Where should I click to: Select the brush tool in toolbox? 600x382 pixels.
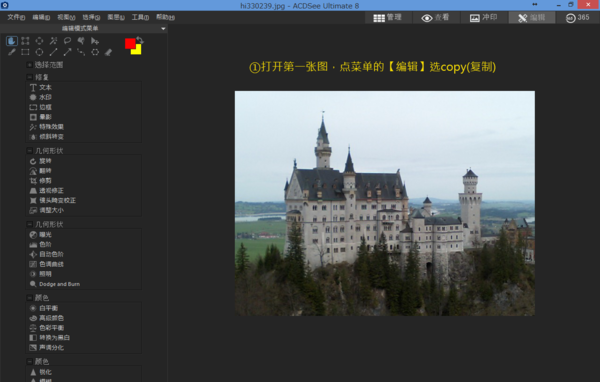tap(12, 52)
